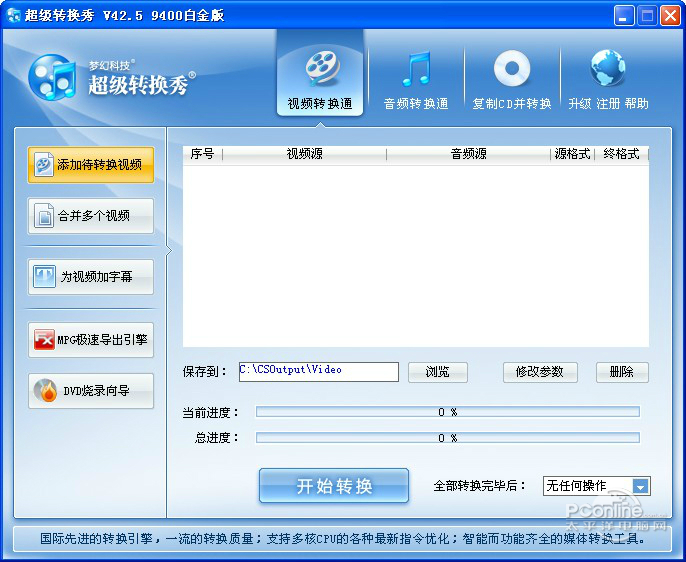Click the red FX icon on MPG极速导出引擎
This screenshot has width=686, height=562.
point(45,340)
